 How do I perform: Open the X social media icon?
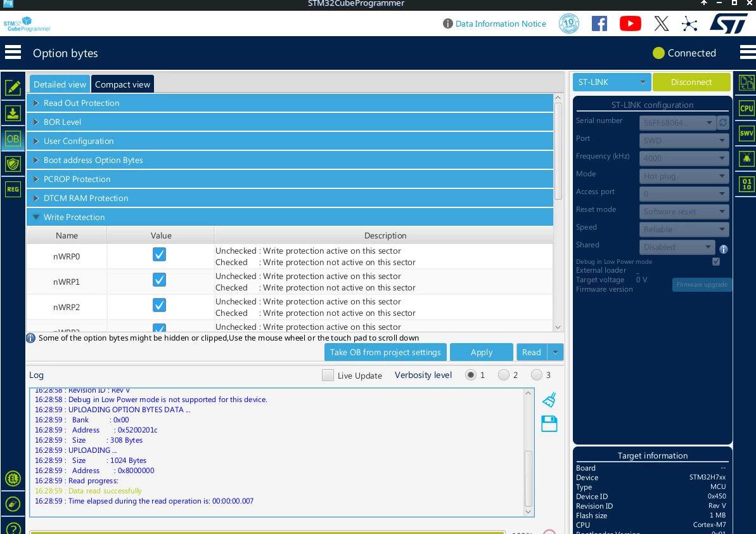point(662,23)
